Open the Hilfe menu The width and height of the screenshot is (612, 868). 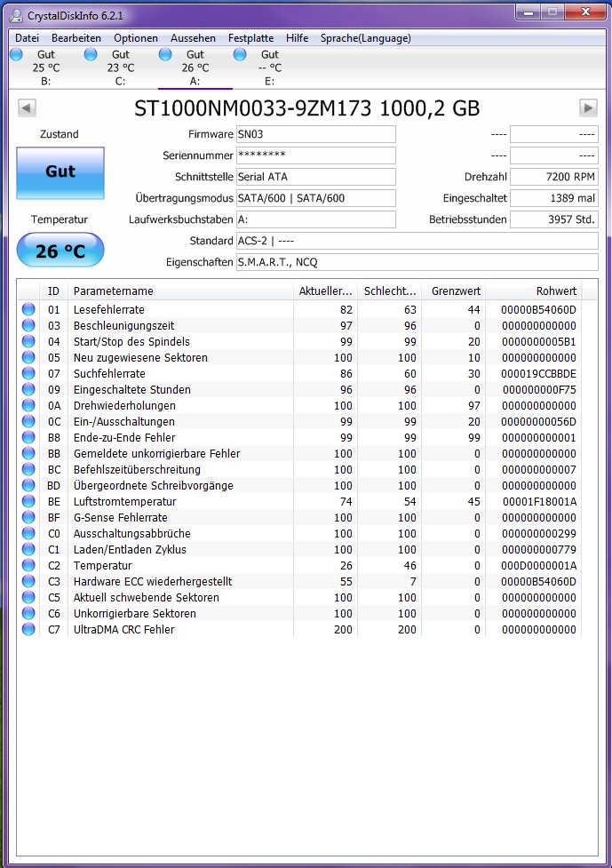tap(298, 38)
